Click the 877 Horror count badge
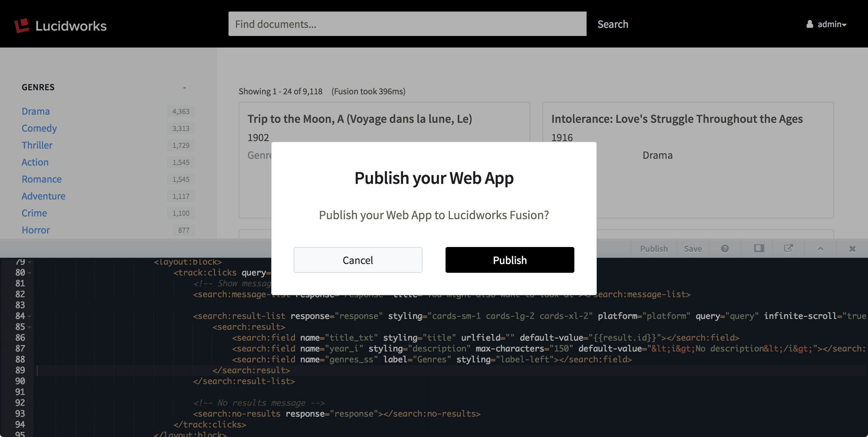This screenshot has height=437, width=868. click(183, 230)
